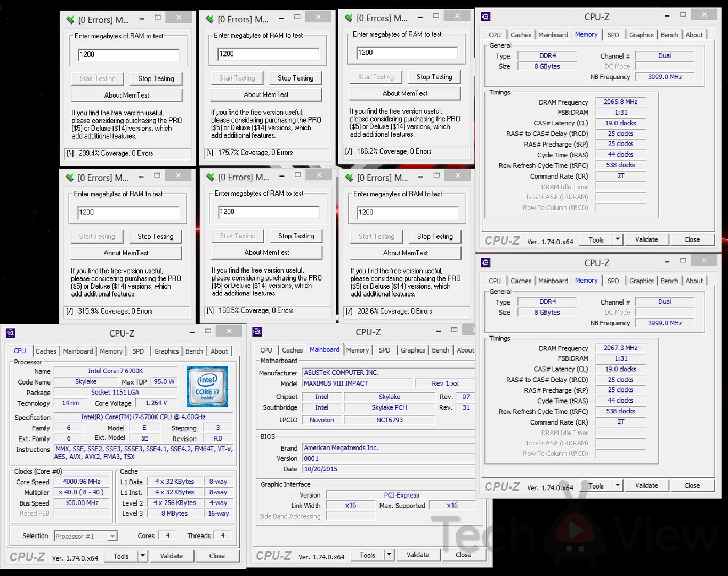Click the 4000.96 MHz core speed value

(82, 482)
